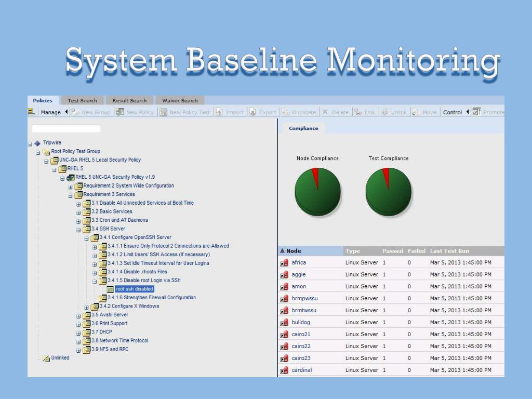Click the New Group toolbar icon
Screen dimensions: 532x399
[x=75, y=112]
